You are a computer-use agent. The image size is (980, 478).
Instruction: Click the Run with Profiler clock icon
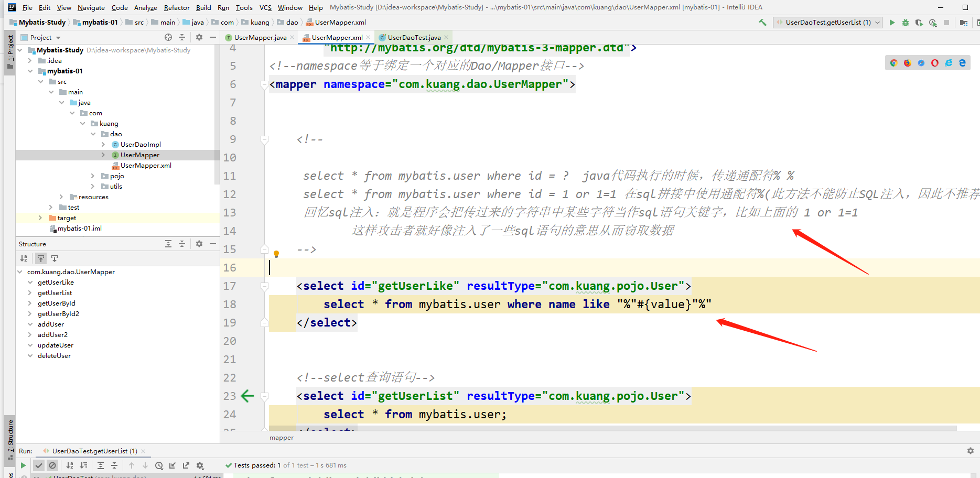tap(933, 23)
